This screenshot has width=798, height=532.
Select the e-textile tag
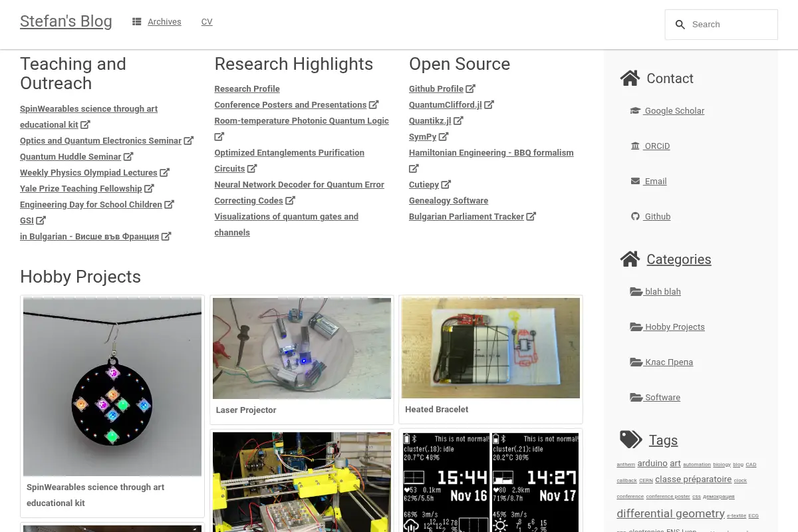coord(736,516)
